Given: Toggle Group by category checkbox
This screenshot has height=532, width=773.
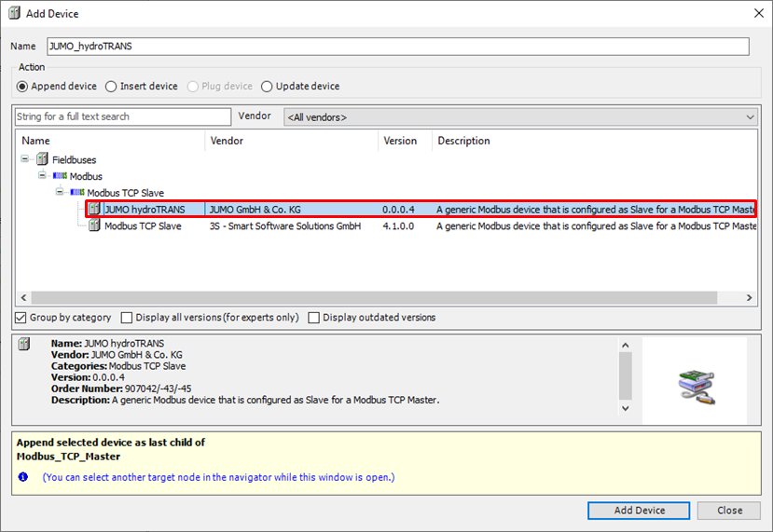Looking at the screenshot, I should coord(21,318).
